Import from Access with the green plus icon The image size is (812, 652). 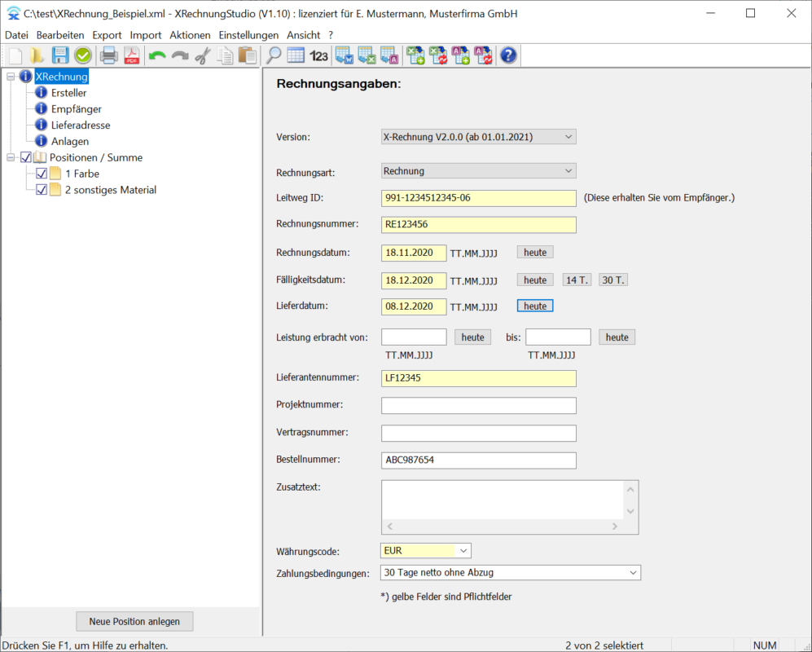pyautogui.click(x=461, y=55)
